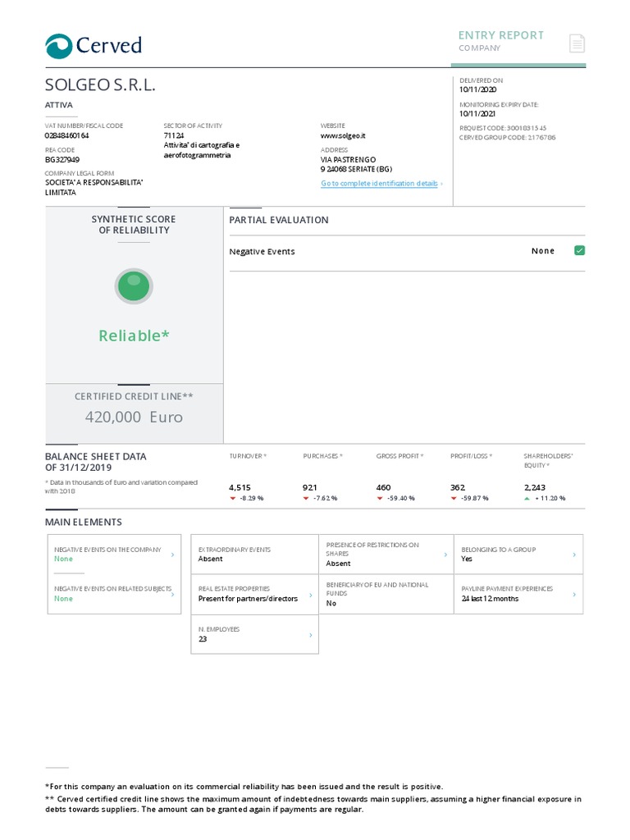Click the green up arrow under Shareholders' Equity
630x840 pixels.
pos(527,498)
